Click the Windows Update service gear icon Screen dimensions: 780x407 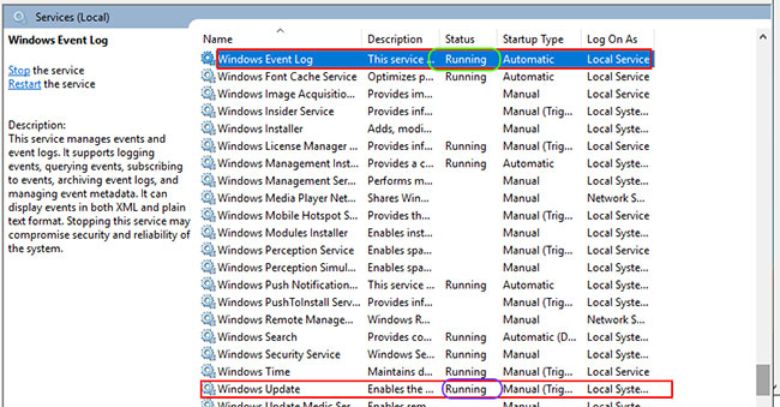(x=208, y=389)
